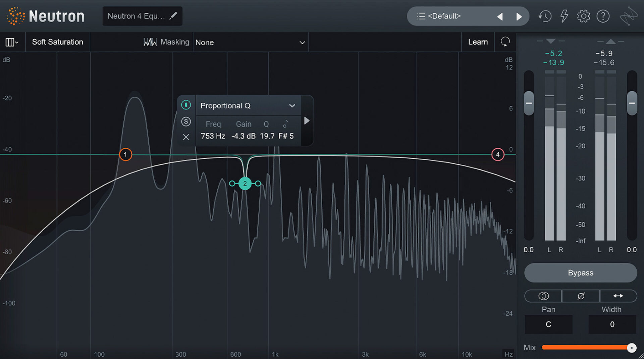Click the stereo width arrows icon
The image size is (644, 359).
[x=619, y=296]
